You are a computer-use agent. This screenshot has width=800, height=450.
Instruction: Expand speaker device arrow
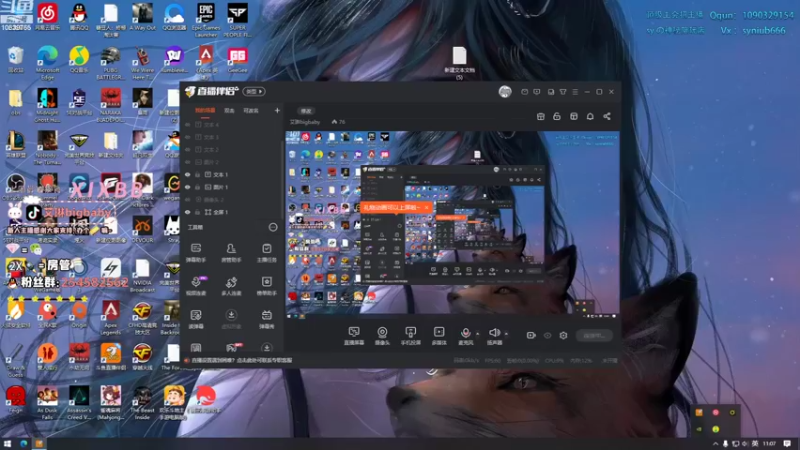click(x=506, y=334)
